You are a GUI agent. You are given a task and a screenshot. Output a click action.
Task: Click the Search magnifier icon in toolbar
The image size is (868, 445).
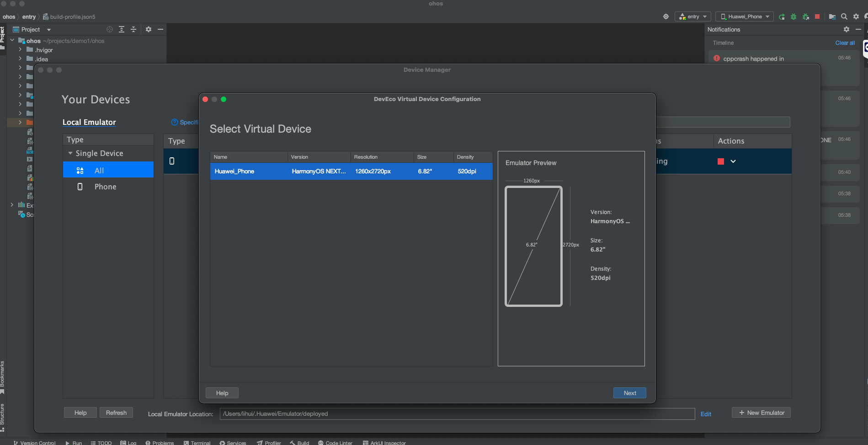tap(844, 16)
